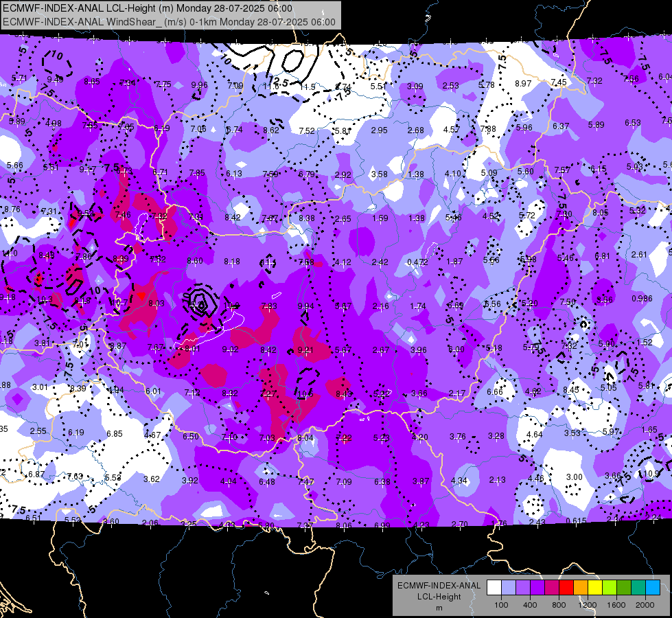
Task: Click the 3.92 wind shear value
Action: click(190, 481)
